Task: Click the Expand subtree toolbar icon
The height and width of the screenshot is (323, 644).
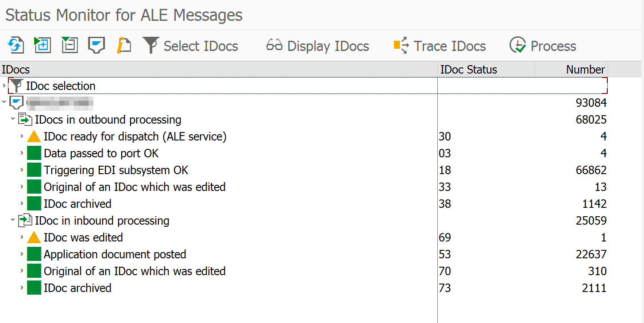Action: (x=42, y=46)
